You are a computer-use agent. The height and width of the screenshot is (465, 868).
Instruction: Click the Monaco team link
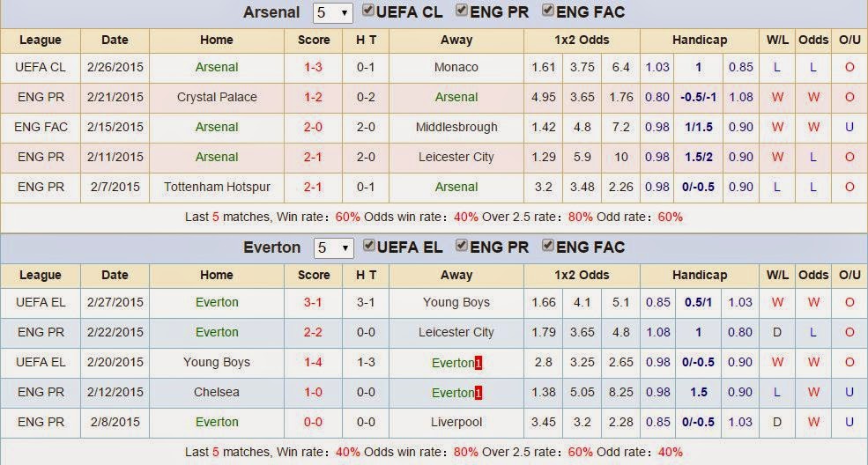tap(456, 68)
